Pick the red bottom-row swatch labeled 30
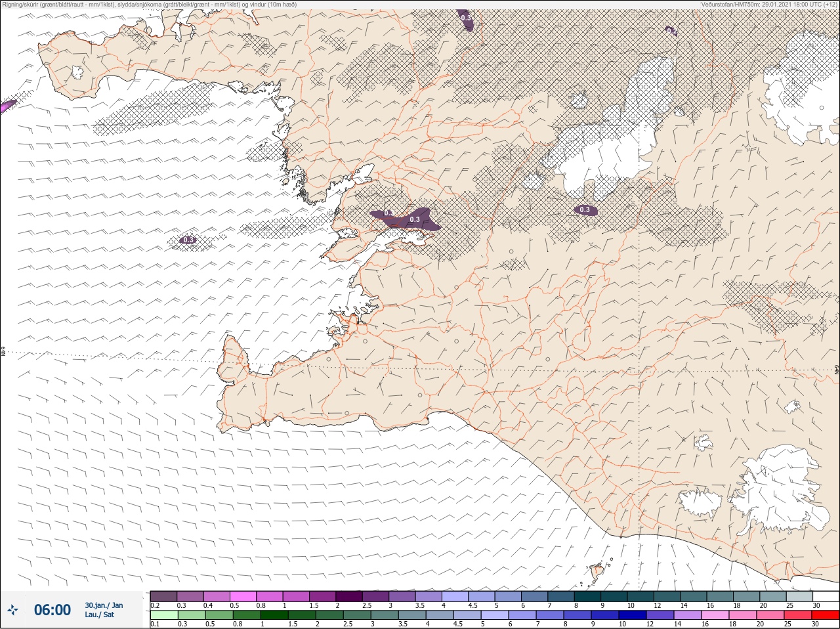The height and width of the screenshot is (629, 840). [x=826, y=615]
